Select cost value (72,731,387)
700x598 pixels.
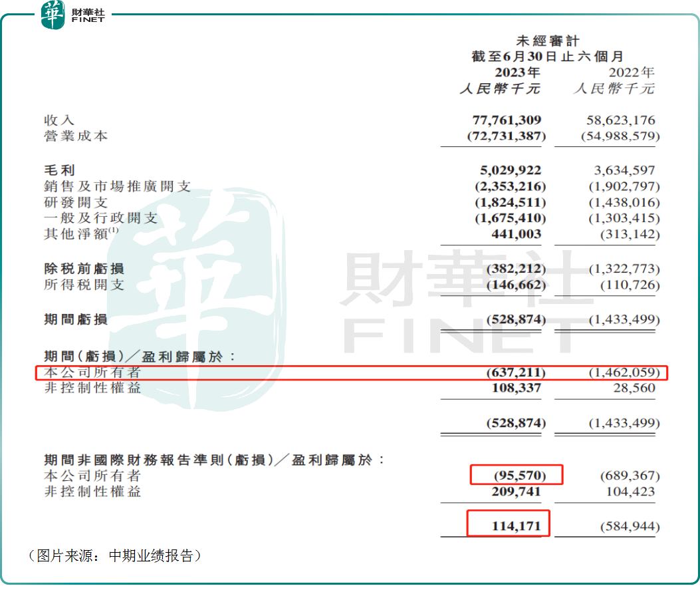[x=507, y=136]
